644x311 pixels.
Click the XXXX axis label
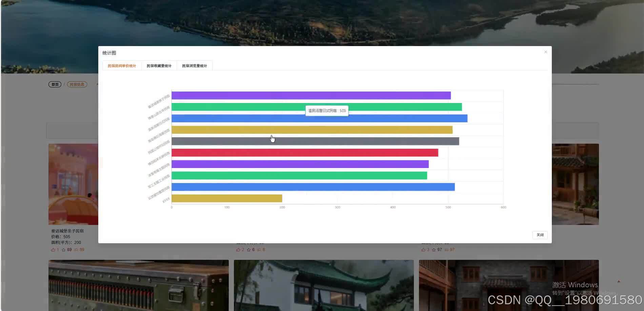pyautogui.click(x=166, y=200)
